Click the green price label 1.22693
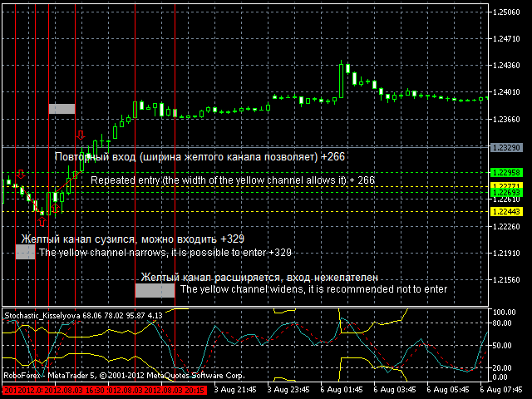 [506, 193]
